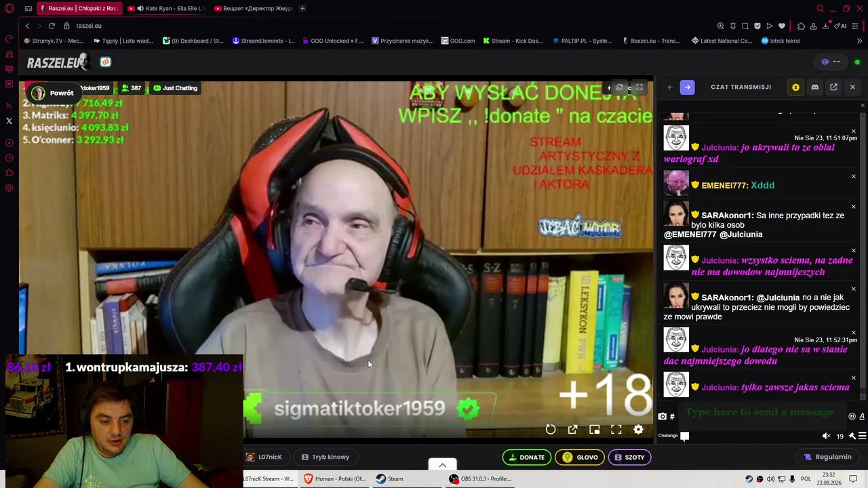Open text formatting in chat input
The image size is (868, 488).
pyautogui.click(x=862, y=417)
